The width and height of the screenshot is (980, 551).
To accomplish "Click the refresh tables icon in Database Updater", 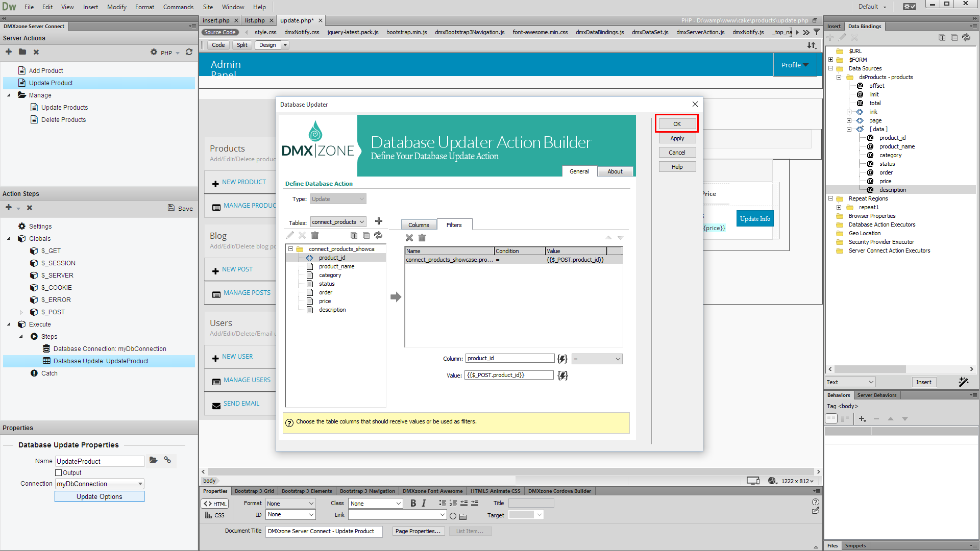I will 378,235.
